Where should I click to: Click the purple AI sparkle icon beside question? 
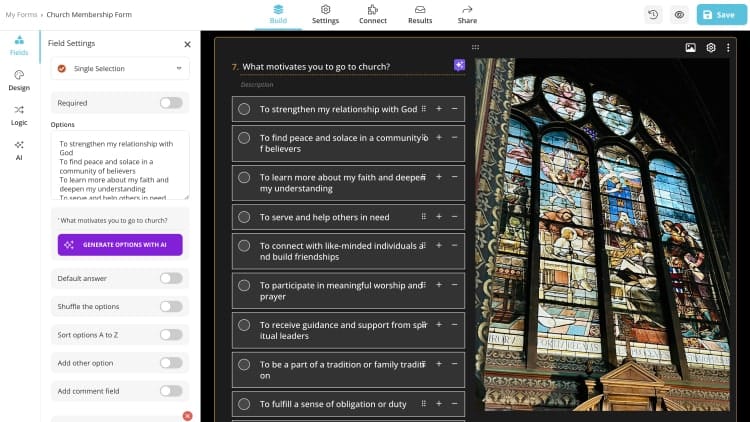(x=459, y=65)
